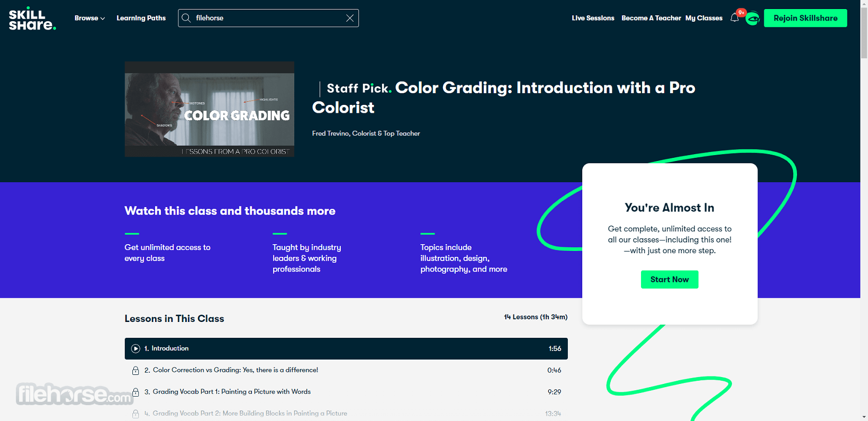Click the class title Color Grading heading
This screenshot has width=868, height=421.
pos(503,97)
